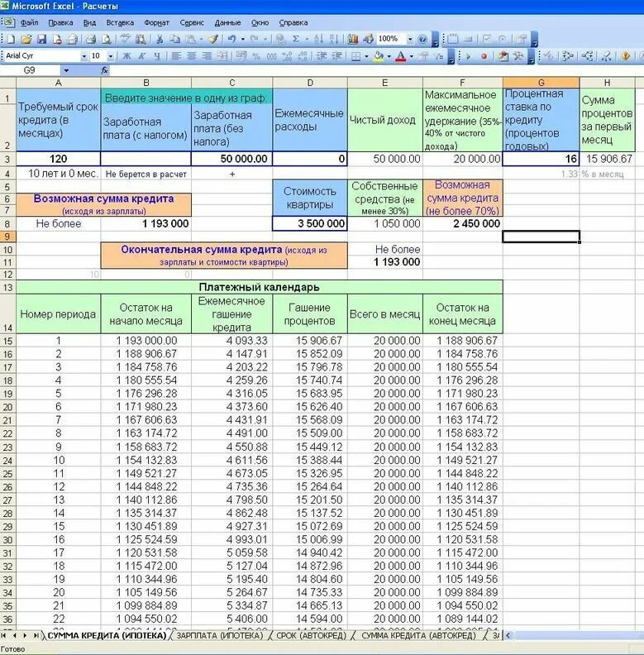
Task: Select column D header
Action: tap(310, 83)
